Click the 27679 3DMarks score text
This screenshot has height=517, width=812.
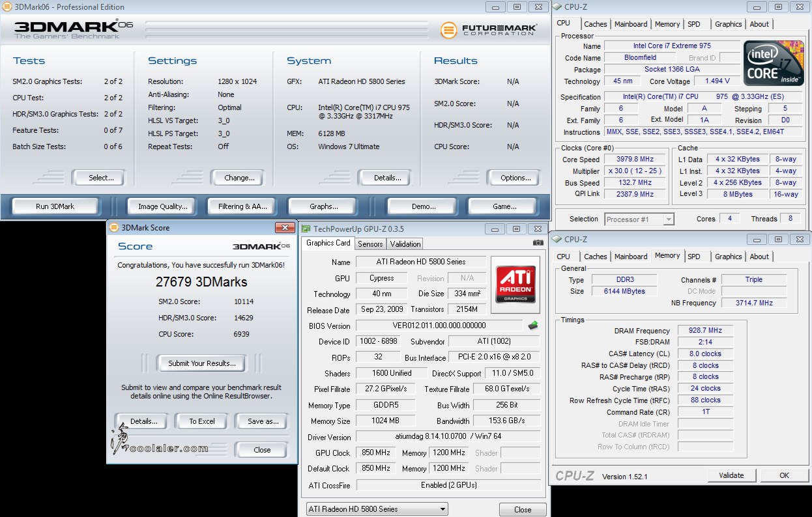[x=201, y=282]
